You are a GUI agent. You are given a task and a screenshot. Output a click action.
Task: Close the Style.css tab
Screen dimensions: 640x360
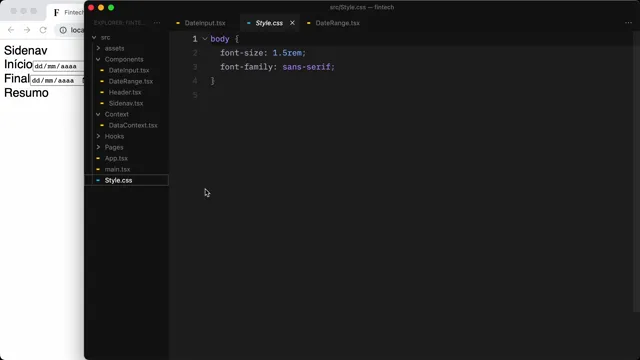coord(292,23)
